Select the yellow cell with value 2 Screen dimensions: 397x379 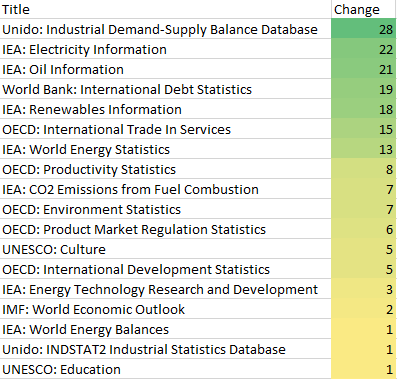coord(364,309)
